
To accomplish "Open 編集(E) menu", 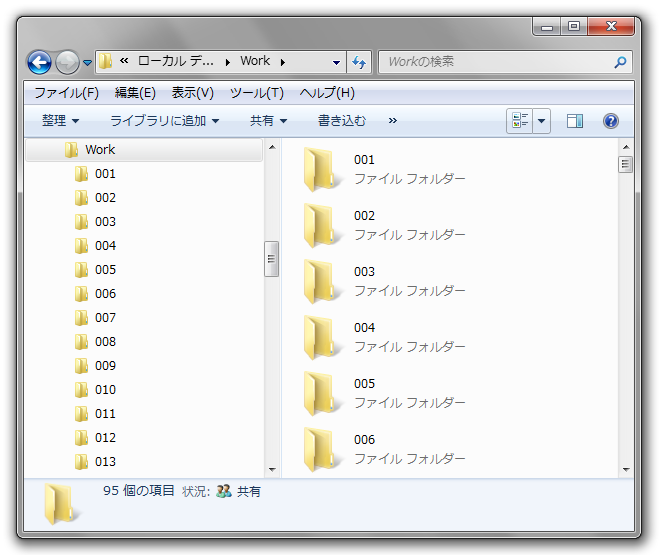I will click(135, 93).
